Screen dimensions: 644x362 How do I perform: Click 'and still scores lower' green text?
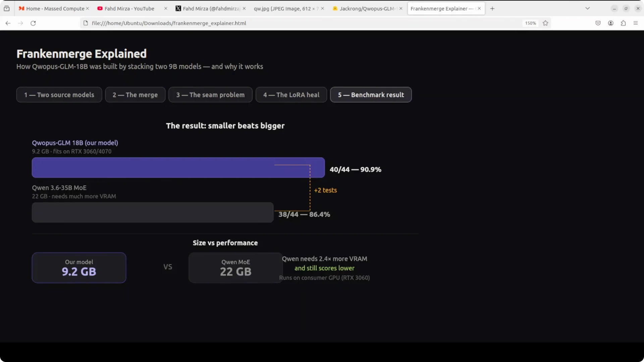click(x=324, y=268)
